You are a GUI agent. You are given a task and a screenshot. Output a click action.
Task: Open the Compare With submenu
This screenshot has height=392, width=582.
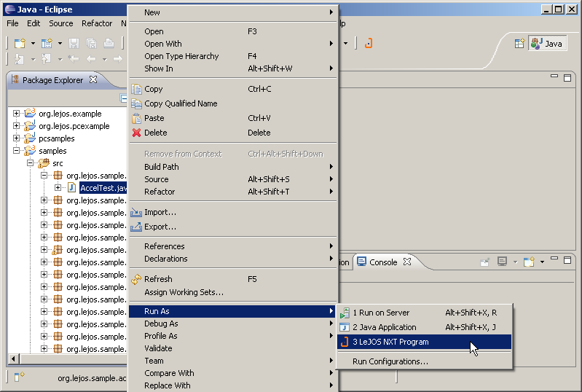click(233, 374)
